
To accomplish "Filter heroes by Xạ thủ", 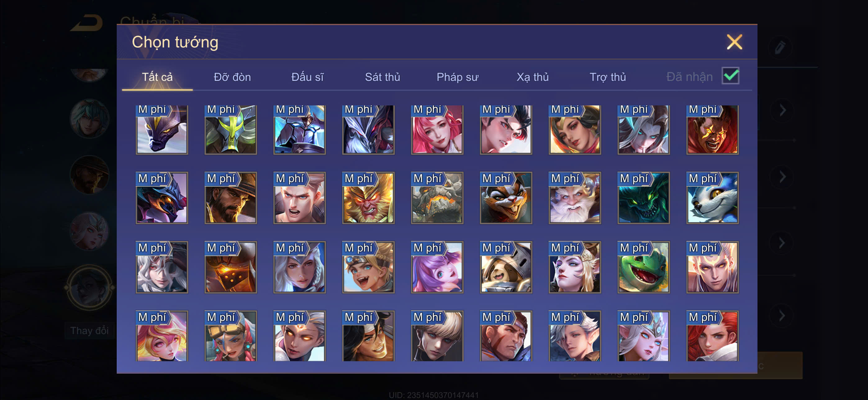I will (x=532, y=77).
